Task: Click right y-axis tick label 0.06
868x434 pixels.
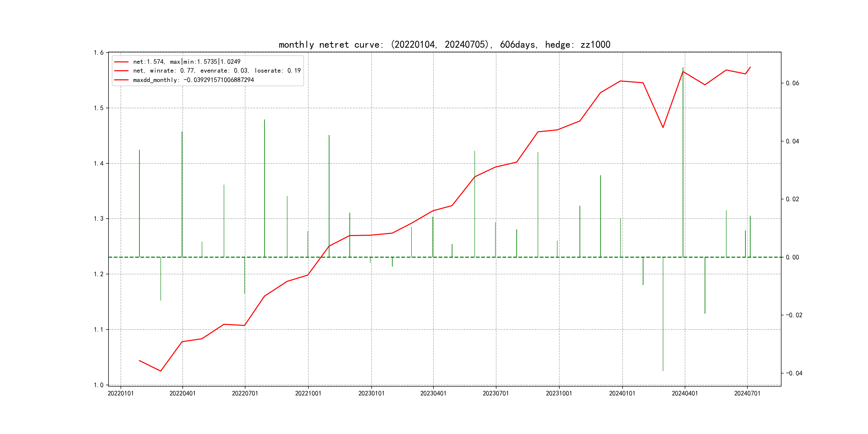Action: (x=792, y=83)
